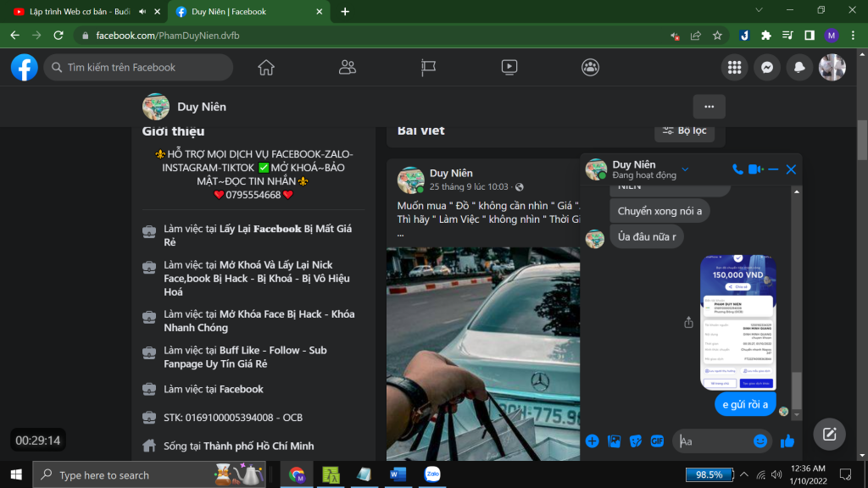
Task: Toggle Chrome side panel
Action: tap(810, 36)
